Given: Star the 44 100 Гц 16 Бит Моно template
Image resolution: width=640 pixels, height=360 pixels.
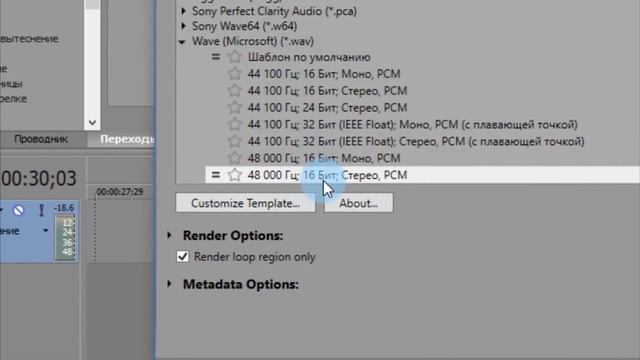Looking at the screenshot, I should (235, 74).
